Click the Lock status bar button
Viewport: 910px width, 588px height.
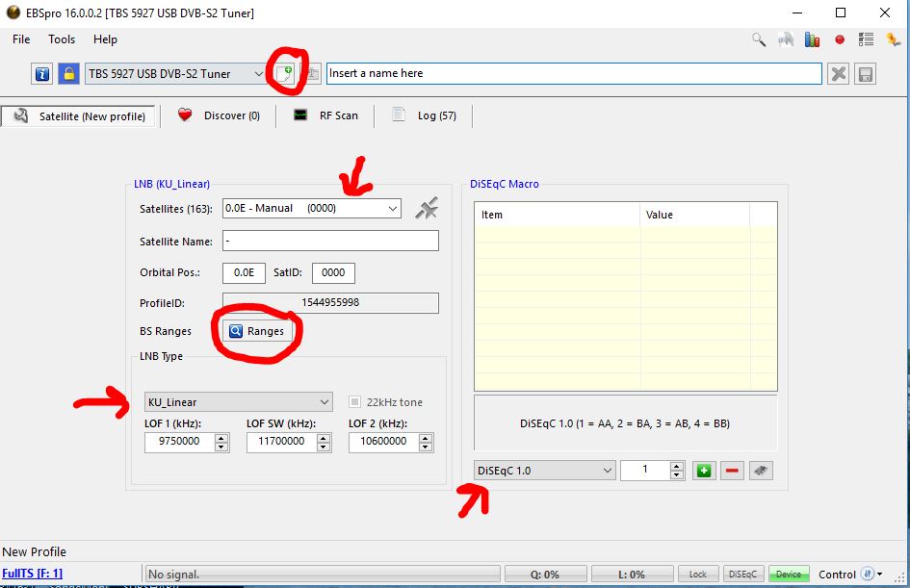point(698,575)
